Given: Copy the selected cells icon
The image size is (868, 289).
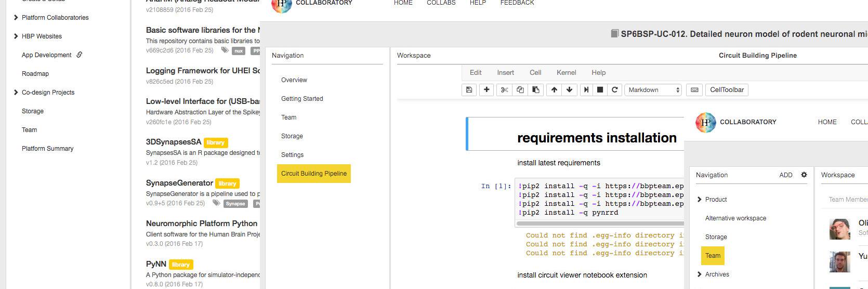Looking at the screenshot, I should pyautogui.click(x=520, y=90).
